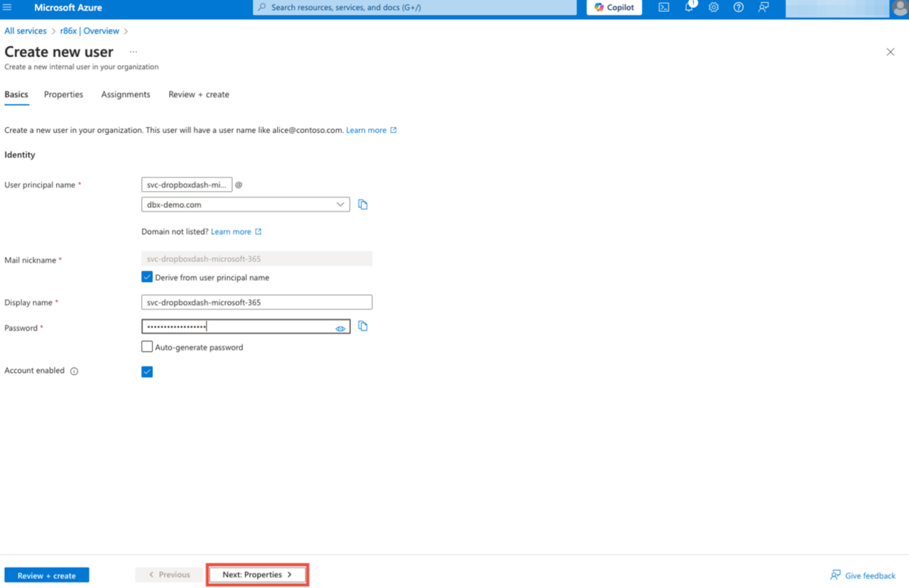Click the Account enabled info icon

pyautogui.click(x=74, y=371)
